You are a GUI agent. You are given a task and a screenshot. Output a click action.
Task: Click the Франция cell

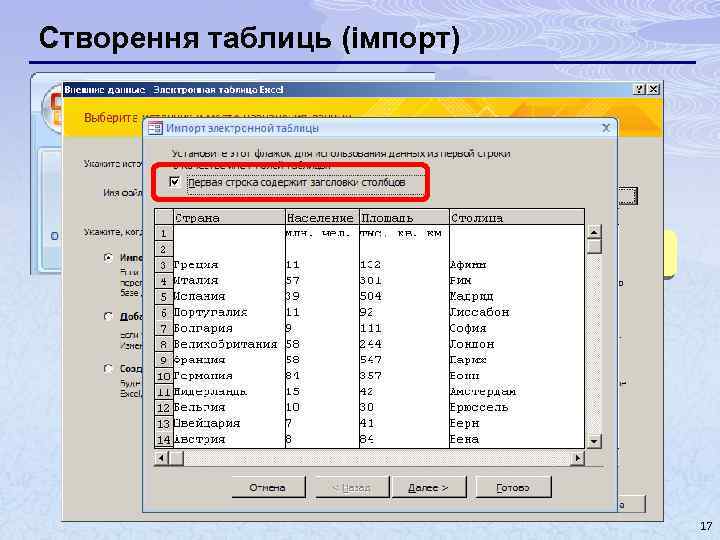point(229,360)
